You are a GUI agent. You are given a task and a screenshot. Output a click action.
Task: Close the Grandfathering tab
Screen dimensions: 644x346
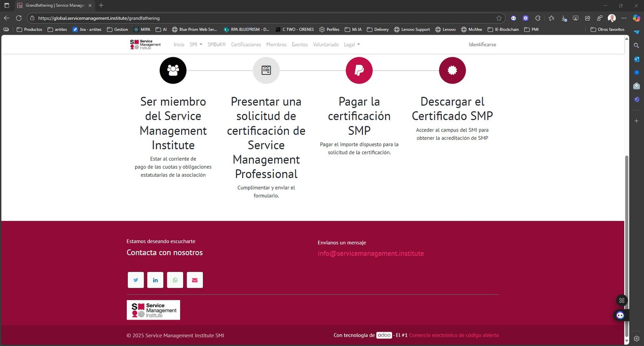pos(90,5)
